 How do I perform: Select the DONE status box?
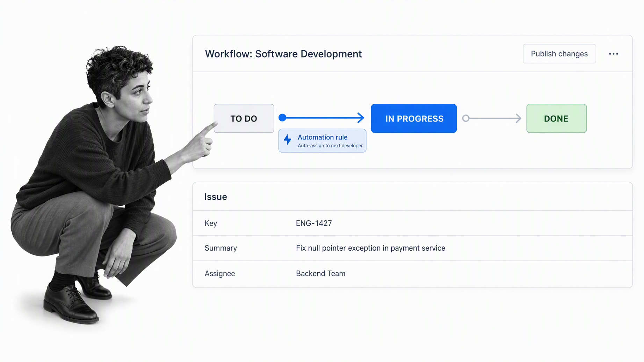click(x=556, y=118)
